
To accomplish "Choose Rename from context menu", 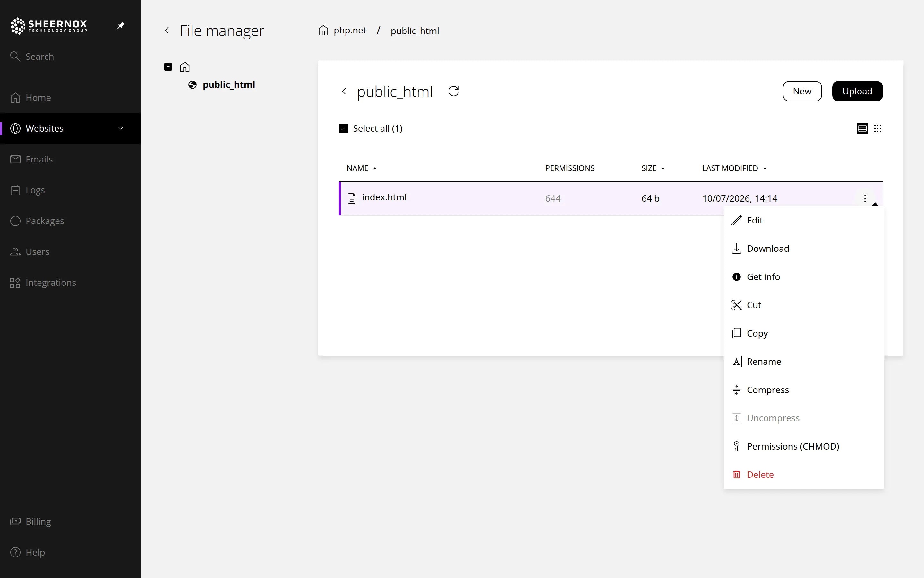I will [x=804, y=362].
